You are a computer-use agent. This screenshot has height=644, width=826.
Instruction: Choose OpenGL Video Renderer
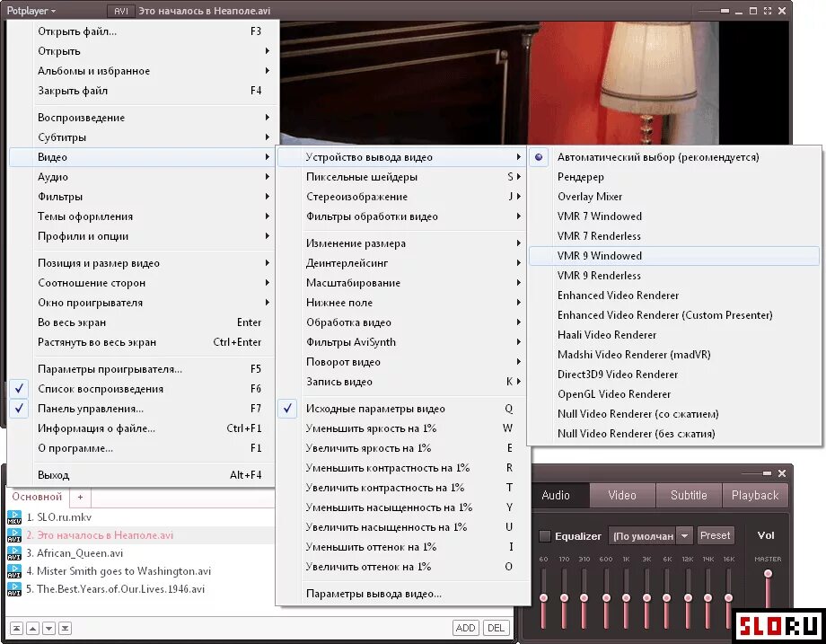(674, 394)
